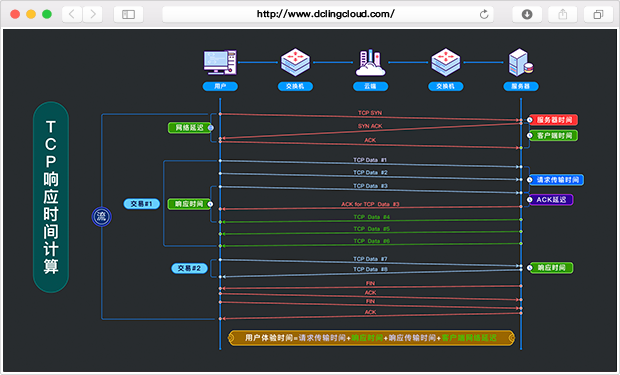Click the SYN ACK arrow label
The image size is (620, 375).
370,126
